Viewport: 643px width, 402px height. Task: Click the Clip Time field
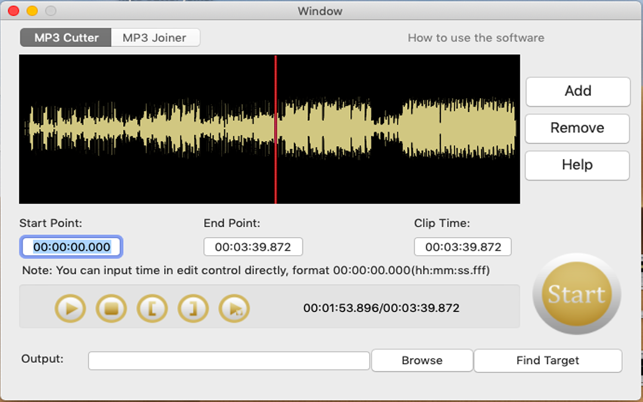tap(463, 247)
